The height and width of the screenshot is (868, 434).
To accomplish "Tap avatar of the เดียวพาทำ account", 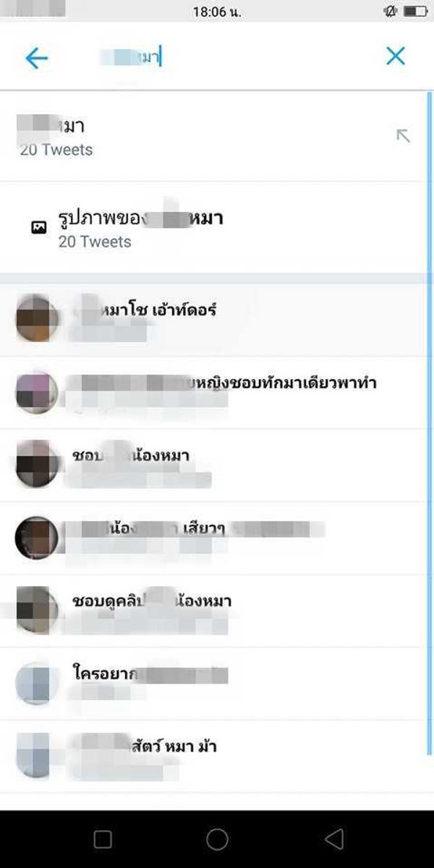I will tap(36, 392).
